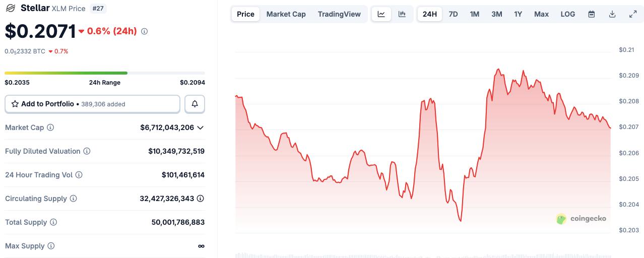Click the $10,349,732,519 valuation value

click(x=176, y=151)
